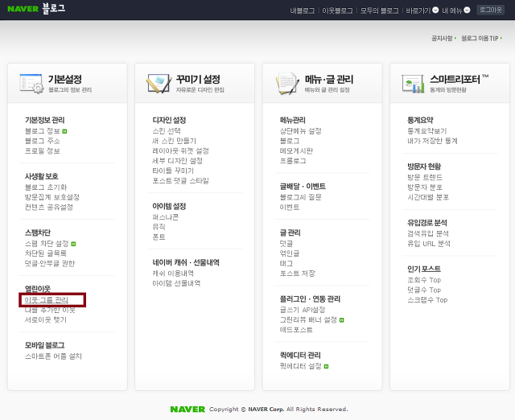Open the 공지사항 link
The height and width of the screenshot is (420, 515).
click(442, 39)
